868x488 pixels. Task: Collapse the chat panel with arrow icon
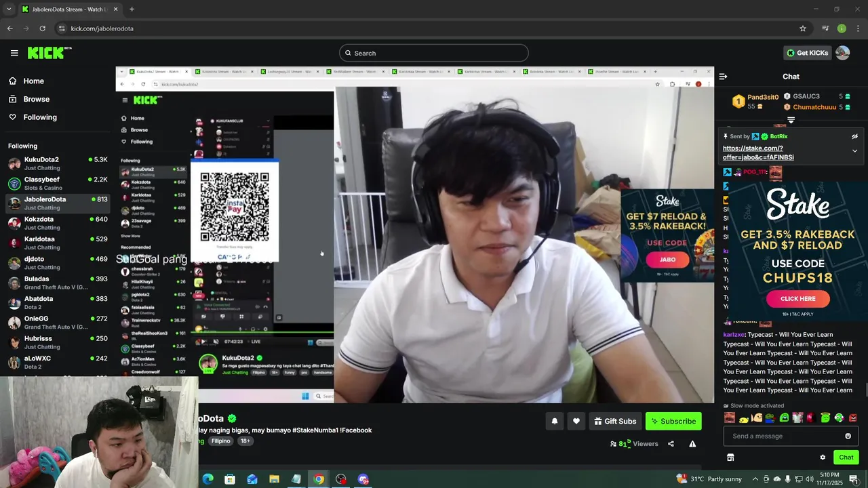[x=723, y=77]
